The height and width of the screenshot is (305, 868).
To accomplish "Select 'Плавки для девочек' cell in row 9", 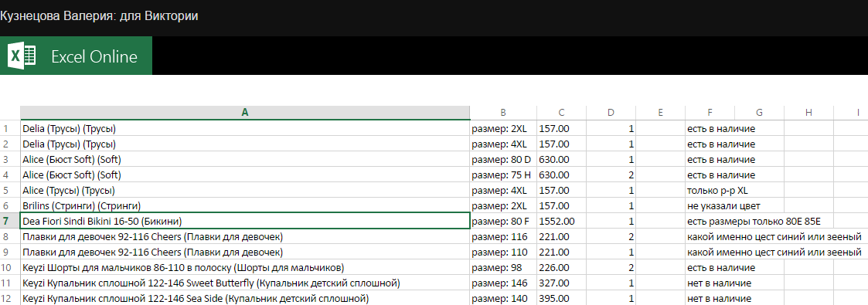I will pos(245,252).
